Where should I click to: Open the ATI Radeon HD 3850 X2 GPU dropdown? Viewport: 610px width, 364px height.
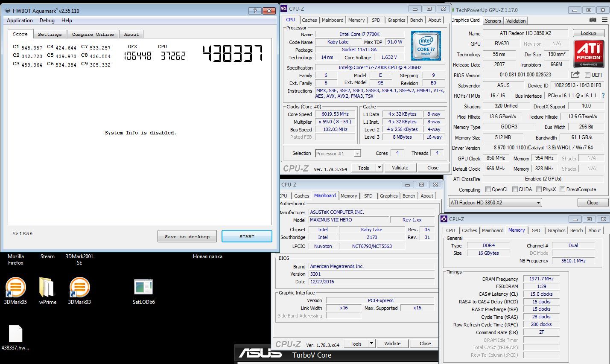click(495, 203)
